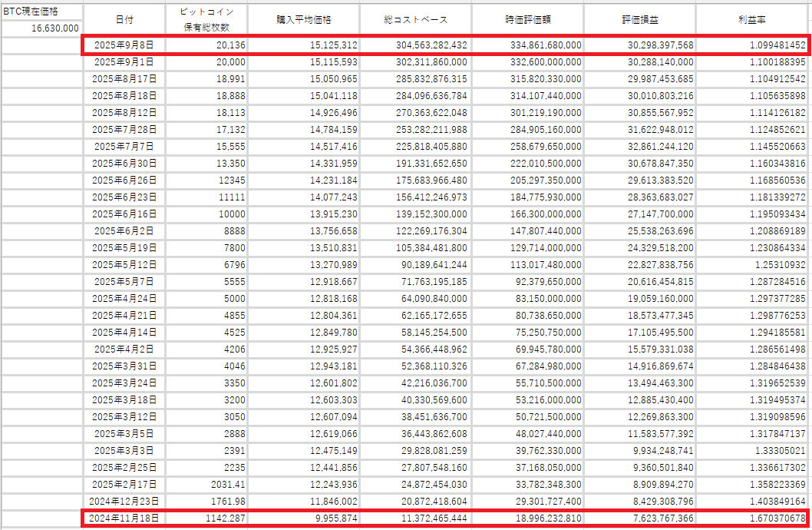Click market value cell 334,861,680,000
This screenshot has width=812, height=530.
coord(528,45)
